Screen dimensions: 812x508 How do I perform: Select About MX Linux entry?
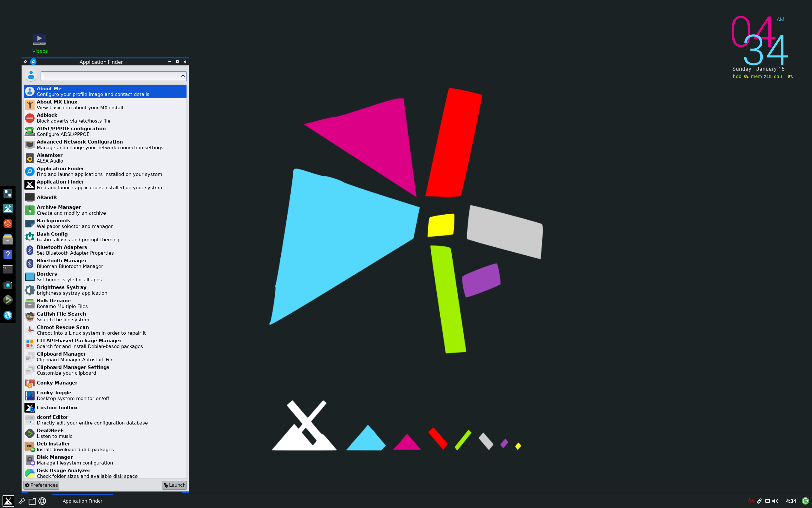click(105, 104)
